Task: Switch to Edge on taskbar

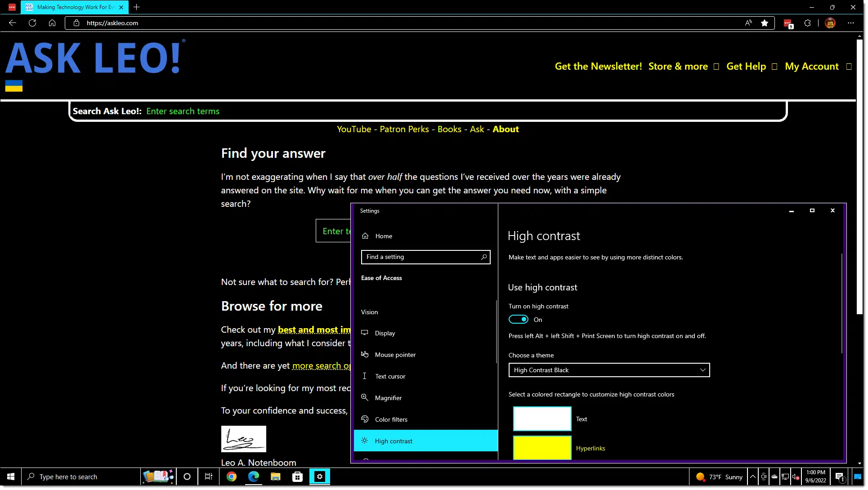Action: tap(254, 477)
